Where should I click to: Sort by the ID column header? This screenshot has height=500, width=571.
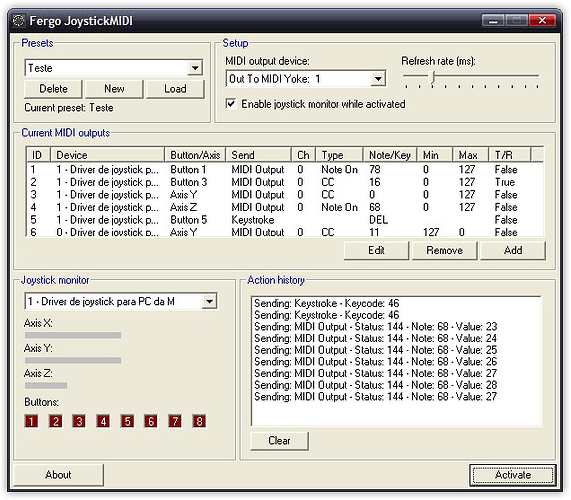[38, 155]
